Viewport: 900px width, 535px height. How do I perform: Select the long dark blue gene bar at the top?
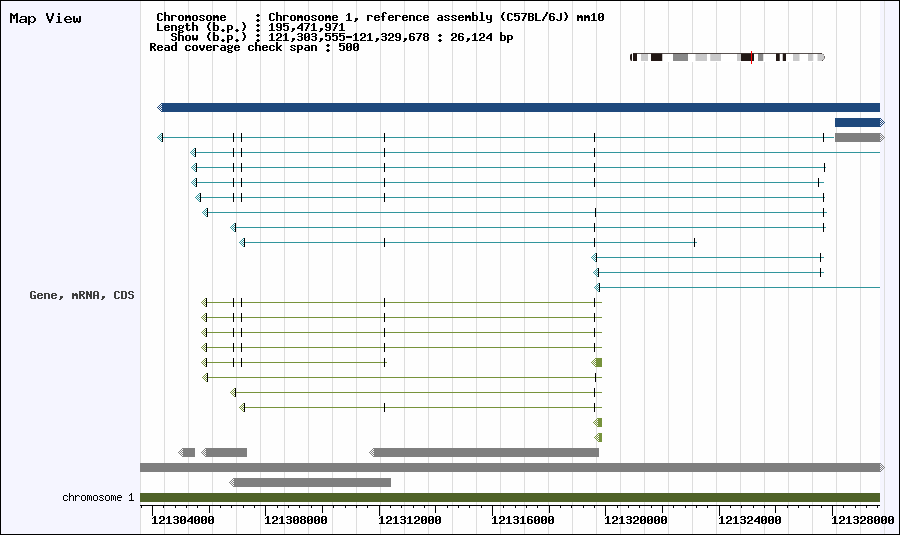coord(519,107)
